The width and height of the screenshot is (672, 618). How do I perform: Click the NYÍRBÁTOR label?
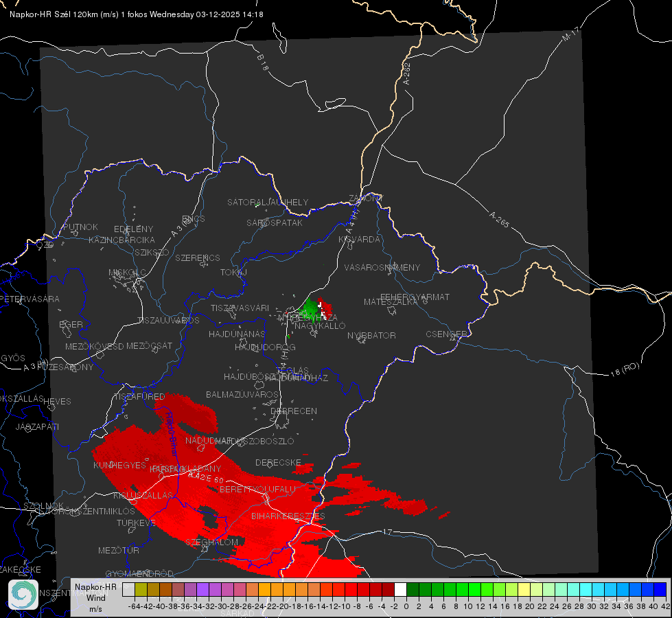coord(371,335)
